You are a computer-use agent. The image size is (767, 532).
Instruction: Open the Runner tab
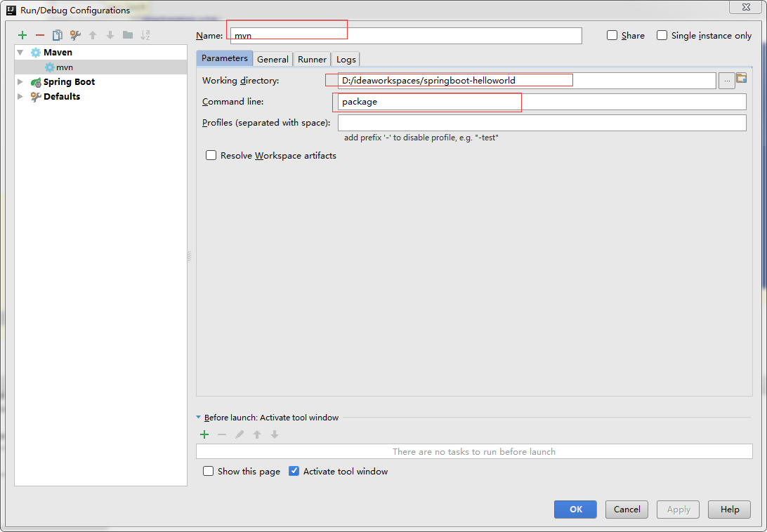tap(312, 59)
